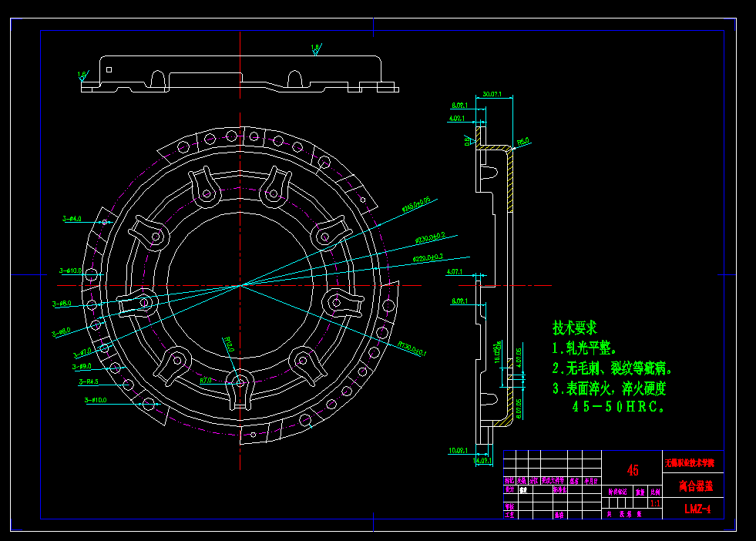
Task: Click the '3-R4.5' radius dimension
Action: pyautogui.click(x=89, y=382)
